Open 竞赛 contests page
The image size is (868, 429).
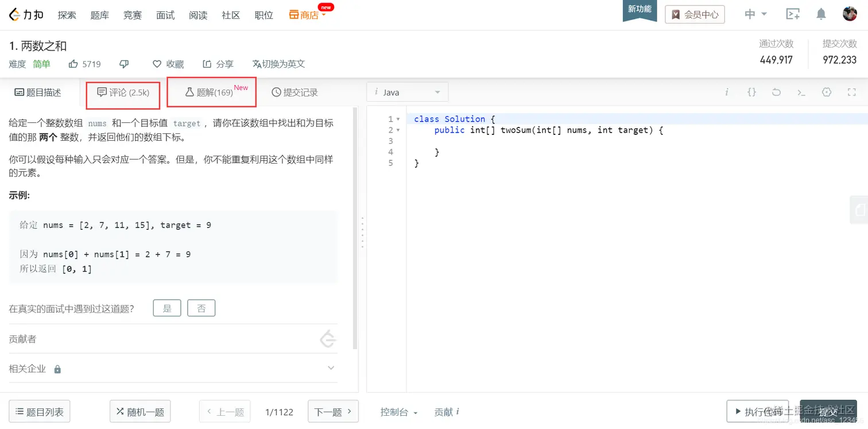tap(132, 15)
